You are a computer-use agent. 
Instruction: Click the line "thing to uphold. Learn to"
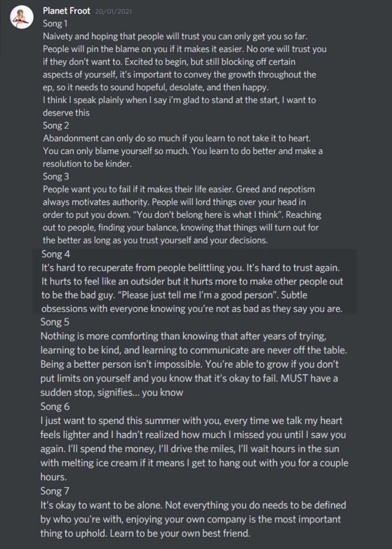[145, 533]
